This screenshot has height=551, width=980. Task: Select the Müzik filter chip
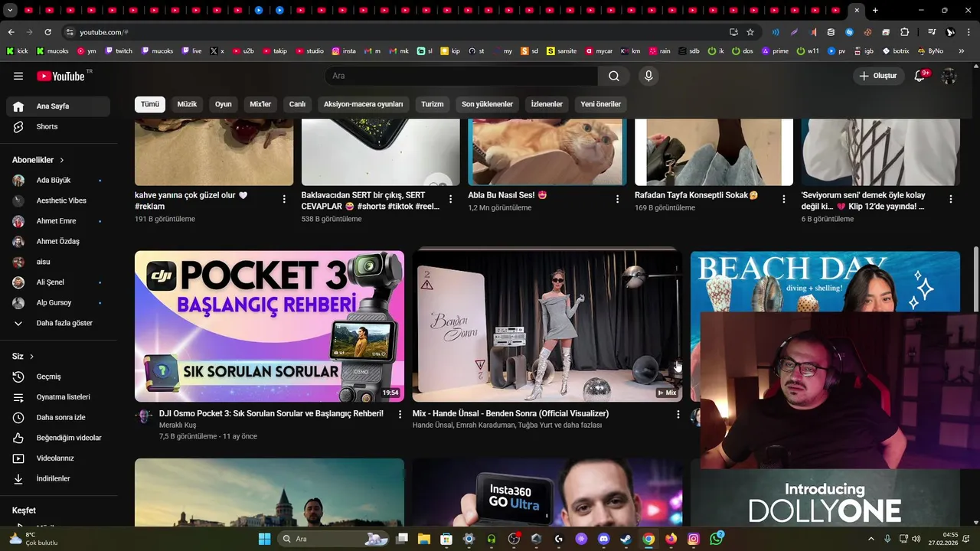click(x=187, y=104)
